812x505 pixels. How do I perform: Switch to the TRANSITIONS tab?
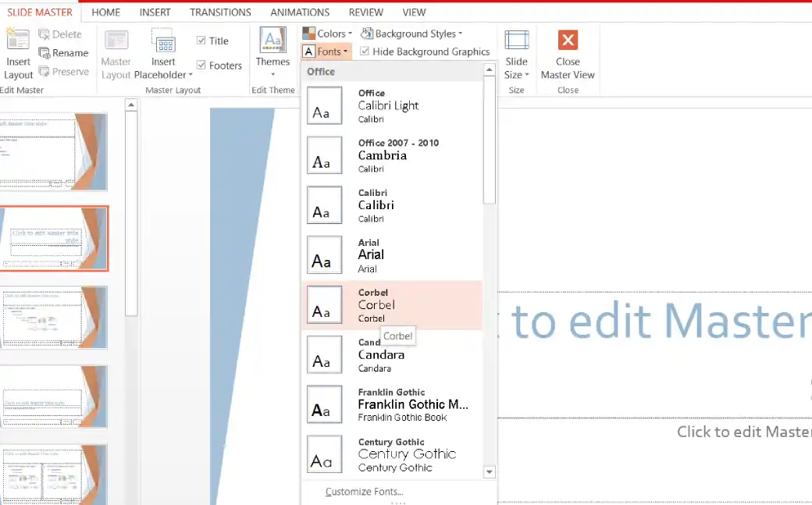pyautogui.click(x=220, y=12)
